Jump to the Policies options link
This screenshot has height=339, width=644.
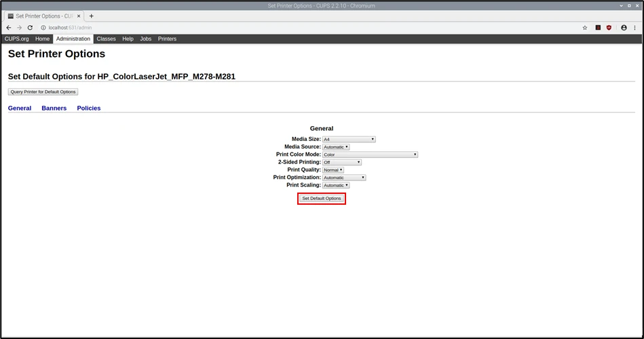[89, 108]
